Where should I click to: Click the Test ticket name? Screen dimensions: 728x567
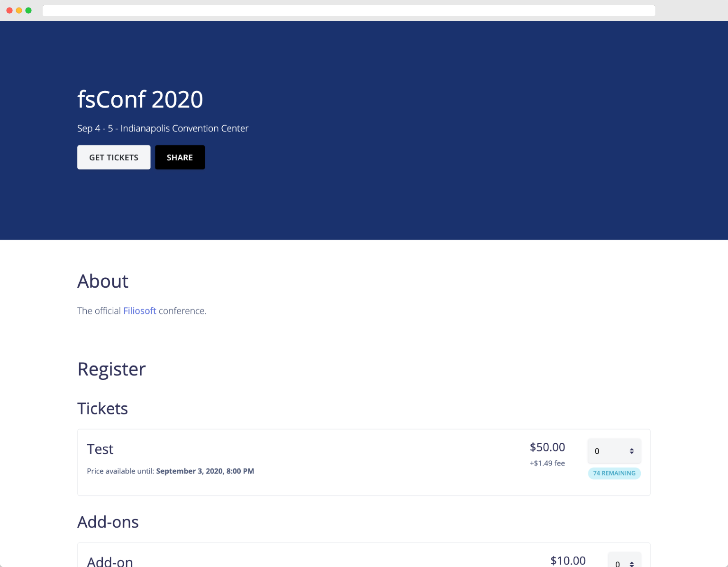click(100, 449)
